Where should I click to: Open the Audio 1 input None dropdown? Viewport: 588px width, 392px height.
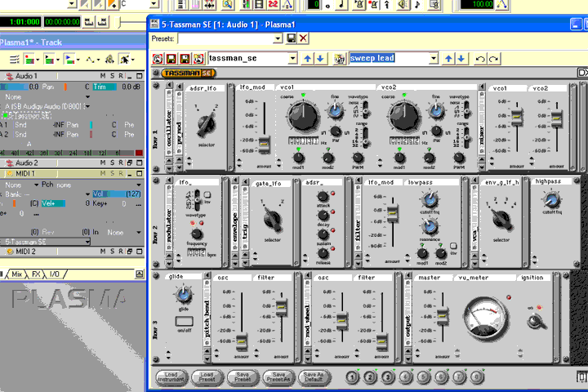pos(87,97)
